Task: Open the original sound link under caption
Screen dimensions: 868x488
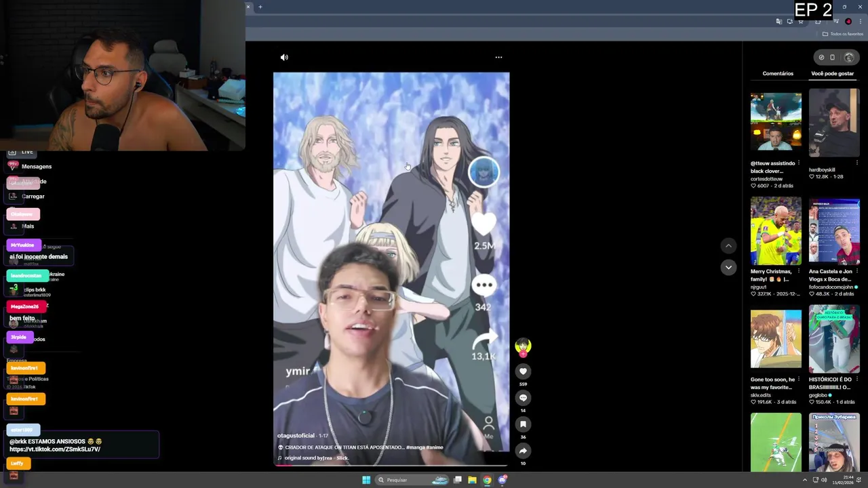Action: 316,458
